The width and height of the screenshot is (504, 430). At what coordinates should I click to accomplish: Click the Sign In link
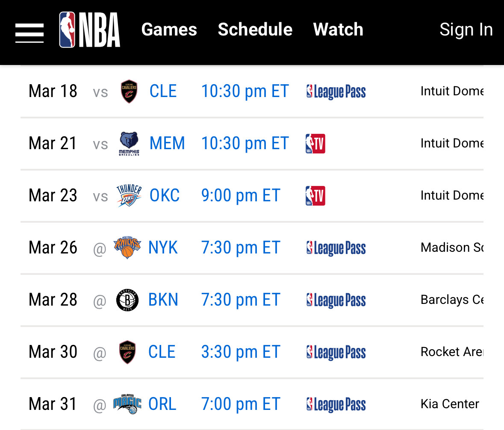[466, 29]
